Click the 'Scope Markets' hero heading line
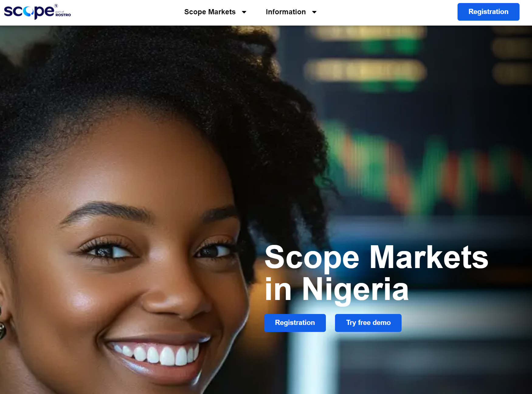This screenshot has width=532, height=394. (376, 257)
